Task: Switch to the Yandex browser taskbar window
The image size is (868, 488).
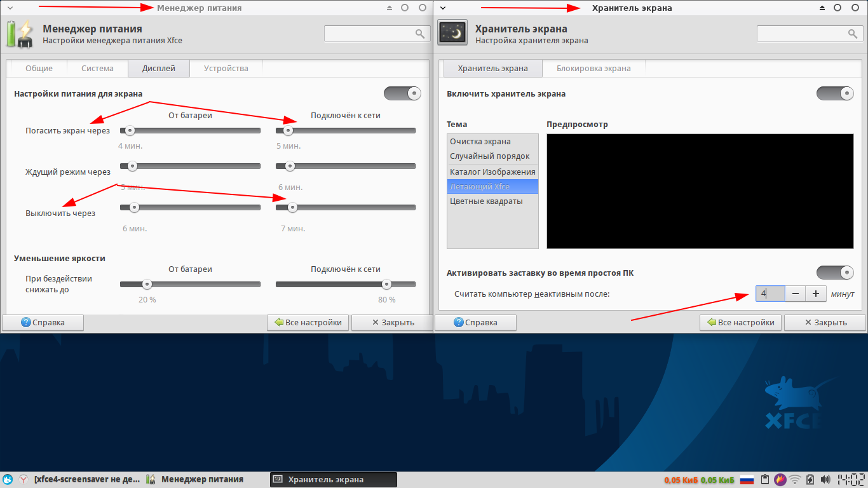Action: pyautogui.click(x=79, y=480)
